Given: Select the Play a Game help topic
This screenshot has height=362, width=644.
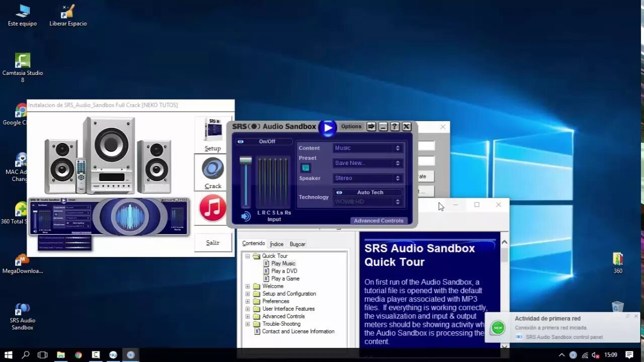Looking at the screenshot, I should pyautogui.click(x=285, y=279).
